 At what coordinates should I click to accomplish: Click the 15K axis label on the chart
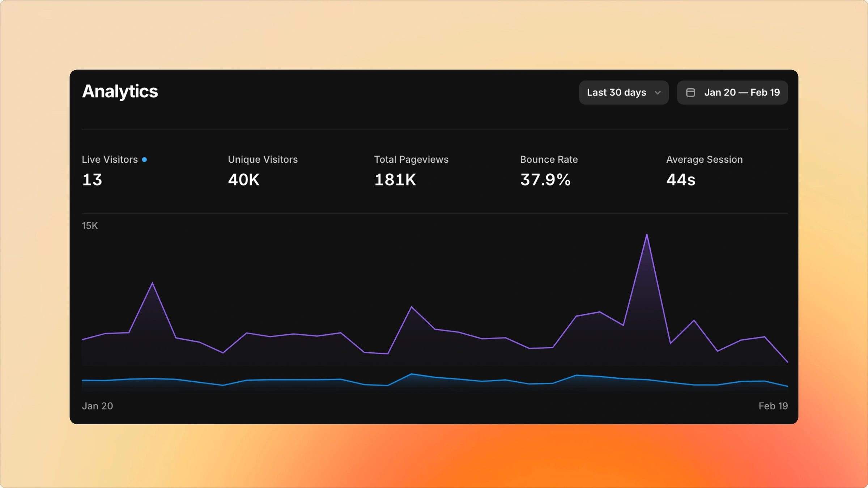[90, 226]
